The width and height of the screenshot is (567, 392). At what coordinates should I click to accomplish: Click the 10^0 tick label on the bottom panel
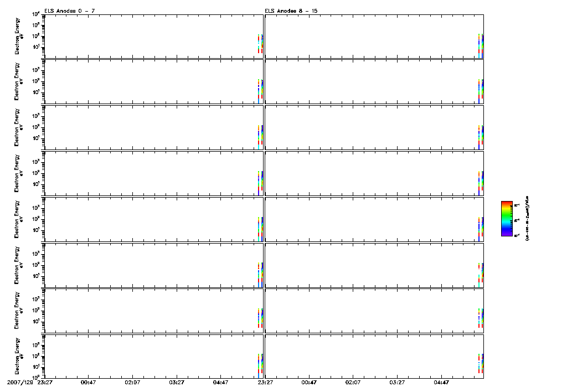click(36, 377)
